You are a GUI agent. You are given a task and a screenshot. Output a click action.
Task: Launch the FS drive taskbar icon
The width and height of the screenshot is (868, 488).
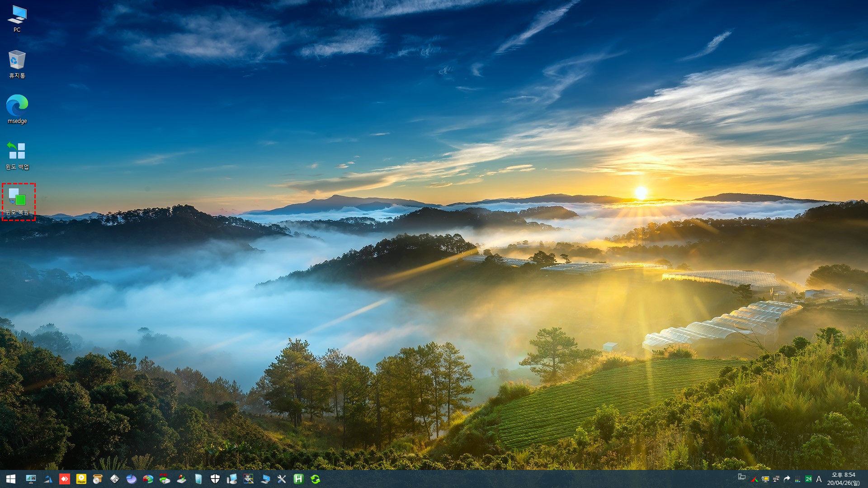pos(165,479)
